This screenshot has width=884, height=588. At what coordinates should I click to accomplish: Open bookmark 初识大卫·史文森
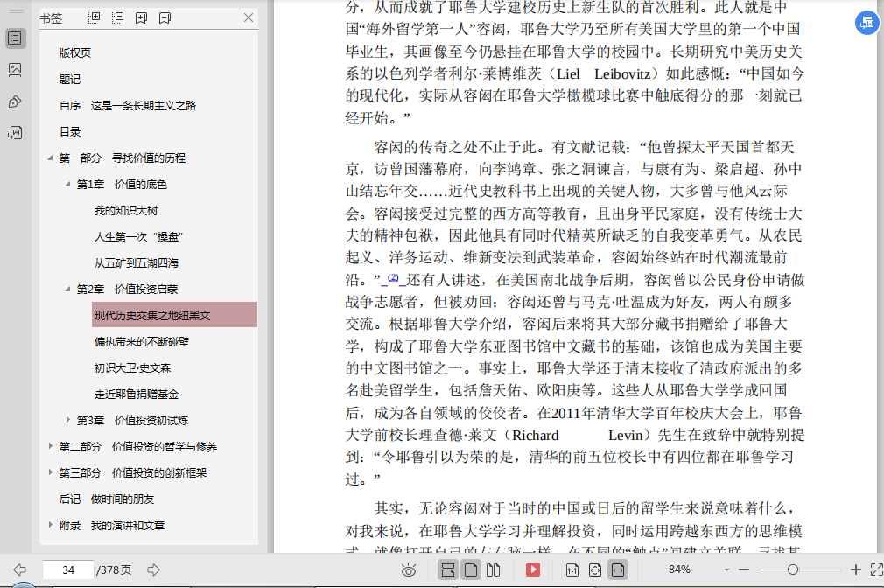pos(132,368)
